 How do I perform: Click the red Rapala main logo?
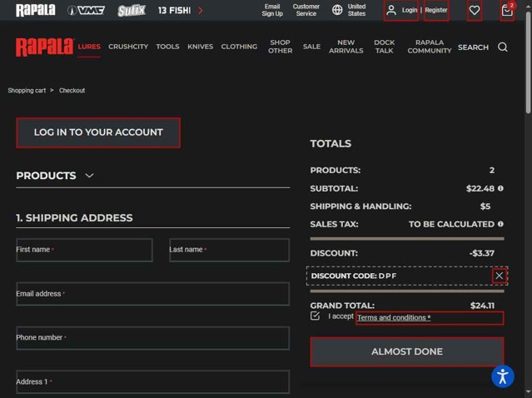[44, 47]
